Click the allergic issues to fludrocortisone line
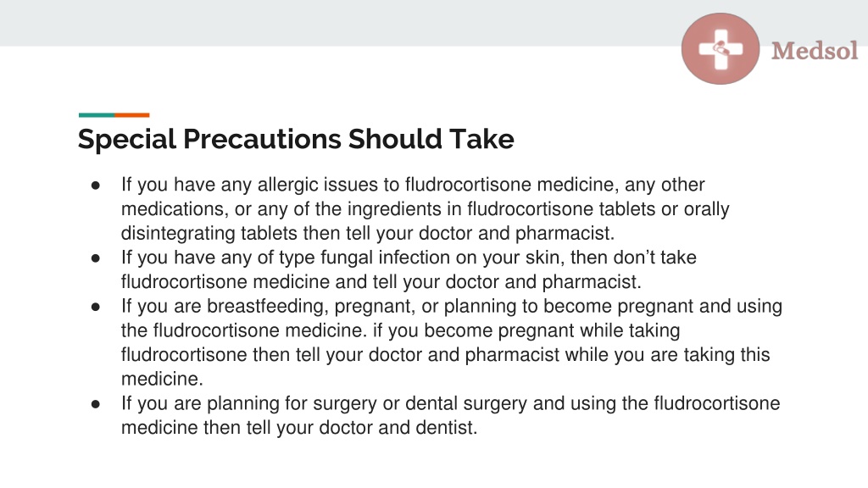The image size is (868, 488). (x=413, y=185)
